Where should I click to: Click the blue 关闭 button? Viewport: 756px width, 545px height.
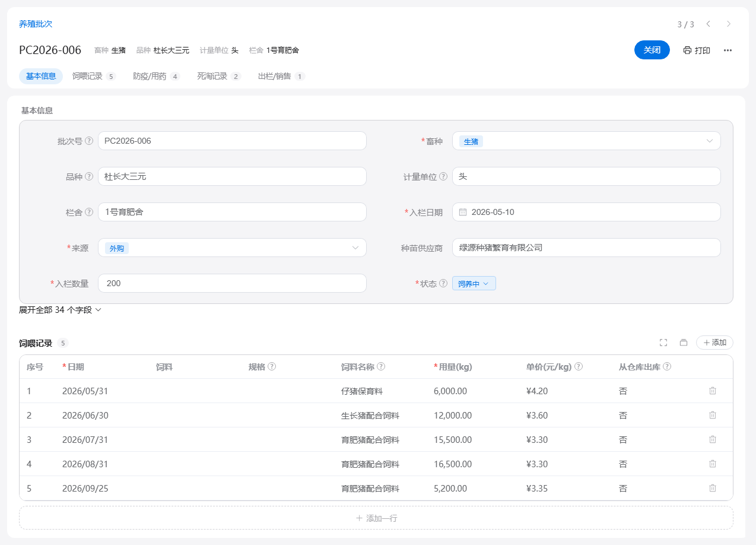click(x=652, y=50)
